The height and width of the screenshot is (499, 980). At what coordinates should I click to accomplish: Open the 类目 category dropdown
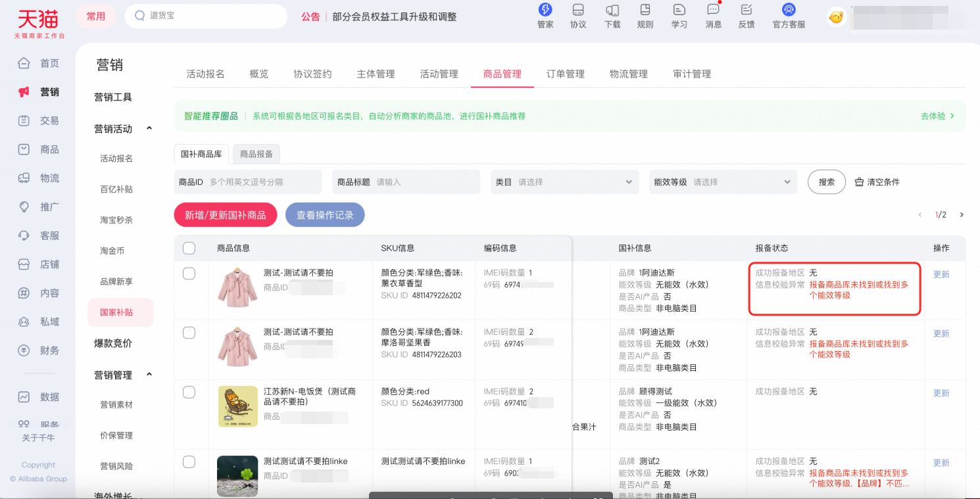coord(564,182)
